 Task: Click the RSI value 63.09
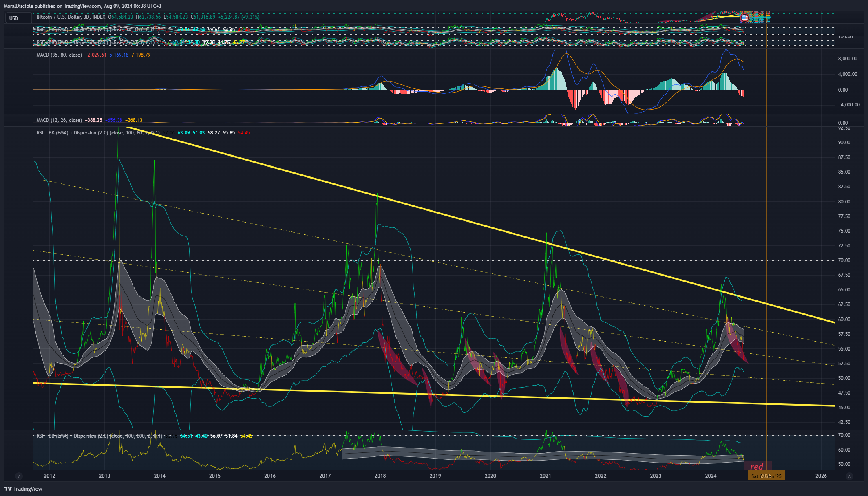(183, 133)
